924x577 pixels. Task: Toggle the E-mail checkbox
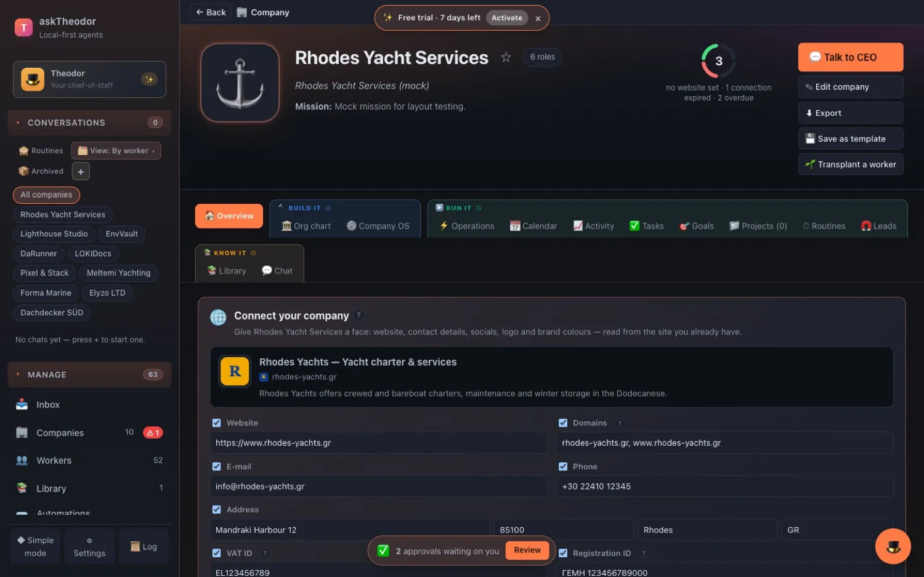[217, 467]
